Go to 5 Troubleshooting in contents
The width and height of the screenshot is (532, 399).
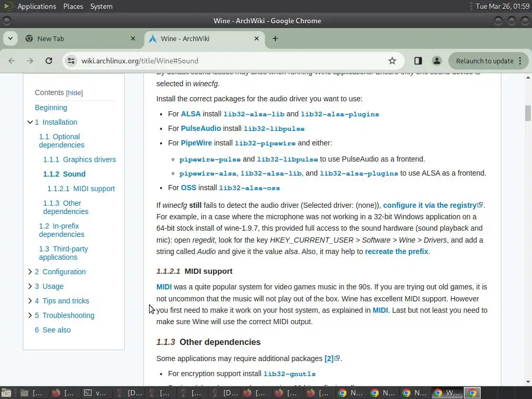point(64,315)
